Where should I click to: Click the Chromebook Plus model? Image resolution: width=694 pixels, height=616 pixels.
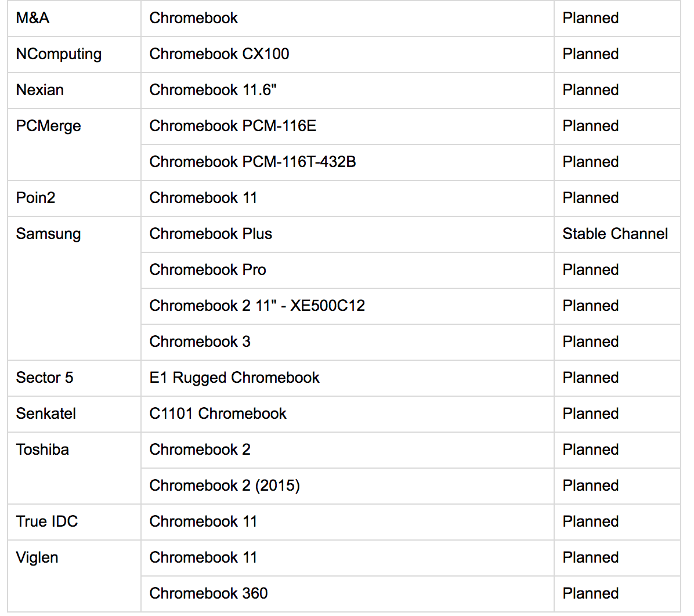coord(211,234)
